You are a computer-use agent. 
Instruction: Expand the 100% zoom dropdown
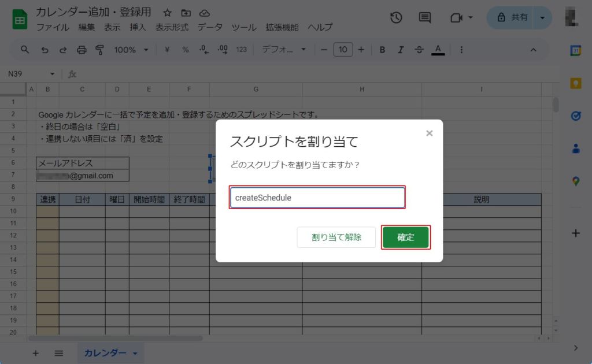[131, 50]
